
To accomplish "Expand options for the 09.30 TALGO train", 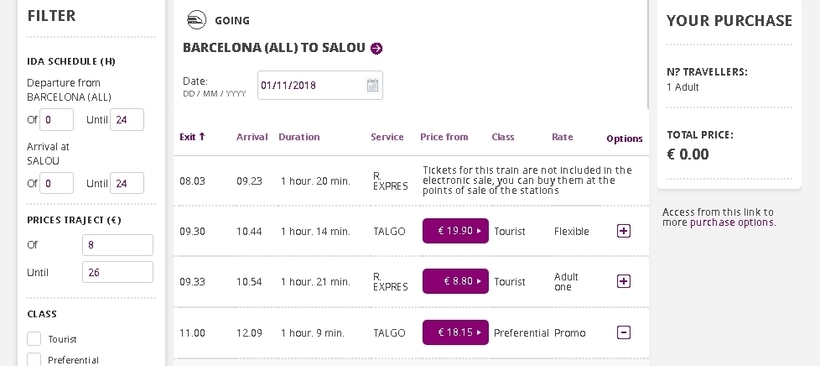I will 623,231.
